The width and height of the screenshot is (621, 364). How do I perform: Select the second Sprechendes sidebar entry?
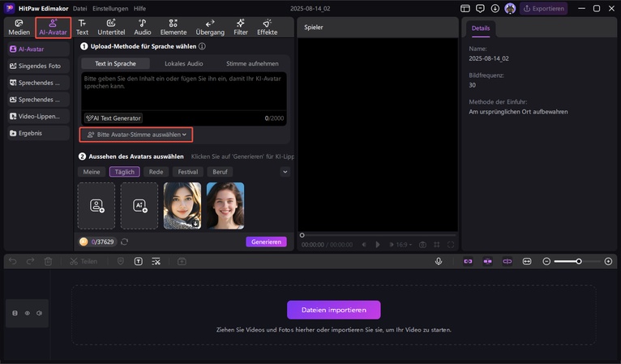[38, 100]
